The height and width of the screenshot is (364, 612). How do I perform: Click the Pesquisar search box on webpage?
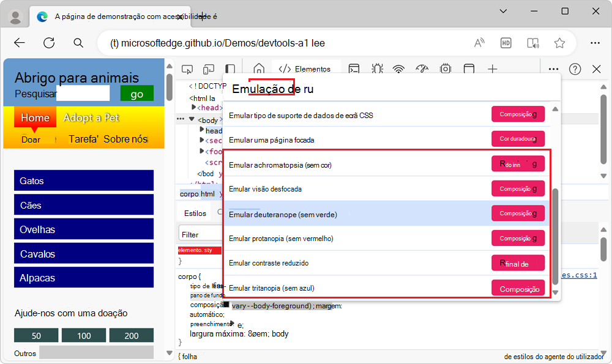pyautogui.click(x=83, y=93)
